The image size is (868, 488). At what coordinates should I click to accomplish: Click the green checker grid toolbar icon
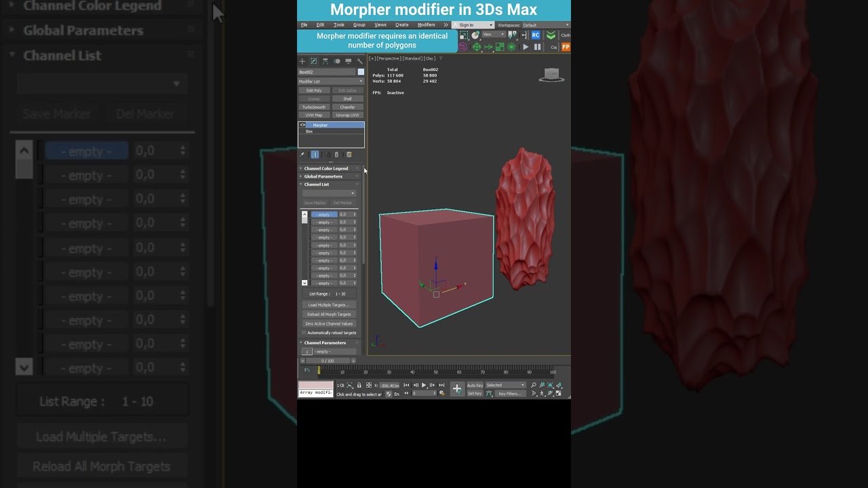[x=500, y=47]
